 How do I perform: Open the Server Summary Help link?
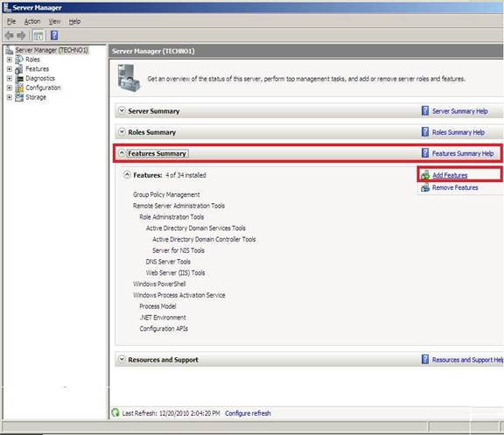pyautogui.click(x=460, y=111)
